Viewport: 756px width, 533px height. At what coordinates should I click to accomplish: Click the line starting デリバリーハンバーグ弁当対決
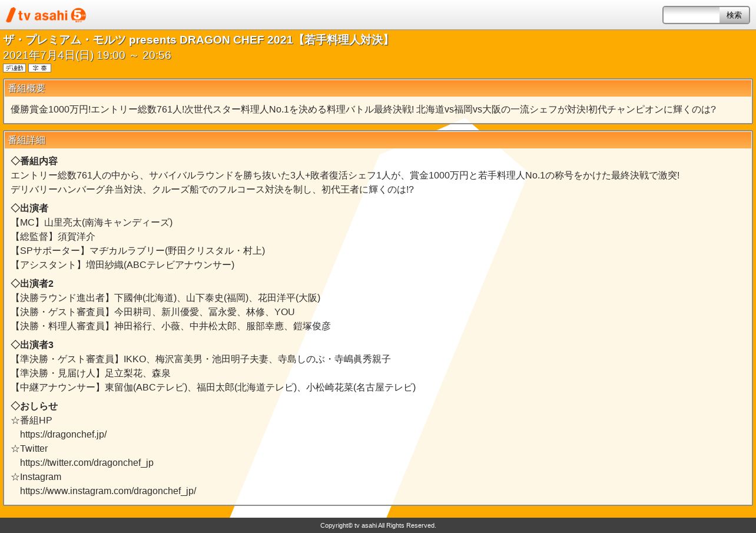[212, 190]
